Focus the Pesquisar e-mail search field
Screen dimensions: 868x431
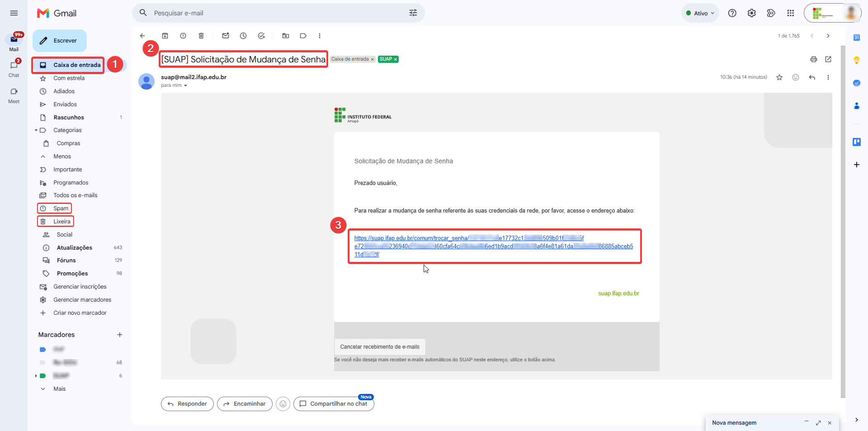[278, 13]
